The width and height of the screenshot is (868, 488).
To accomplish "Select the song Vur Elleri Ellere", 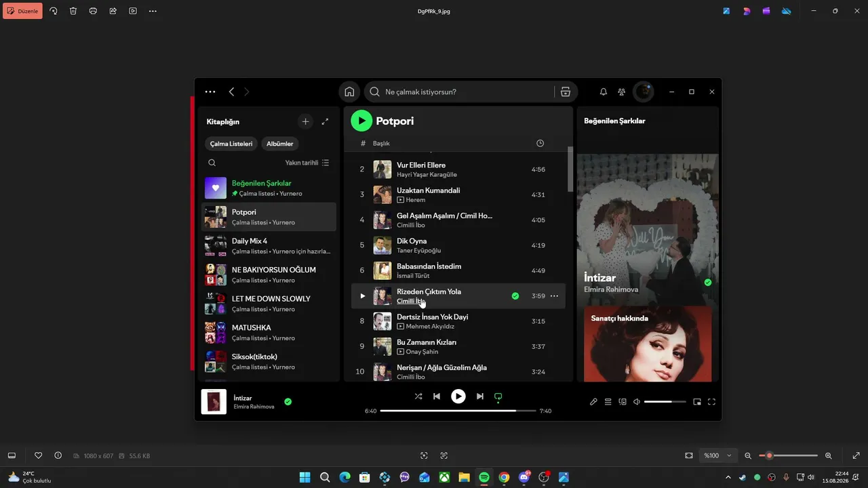I will tap(421, 165).
